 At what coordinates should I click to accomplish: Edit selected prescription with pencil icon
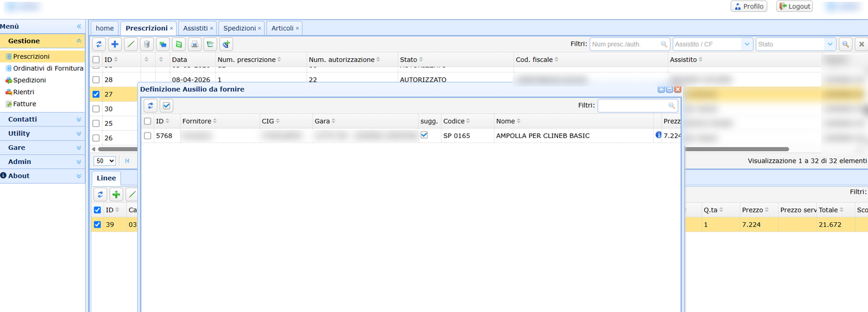tap(131, 44)
